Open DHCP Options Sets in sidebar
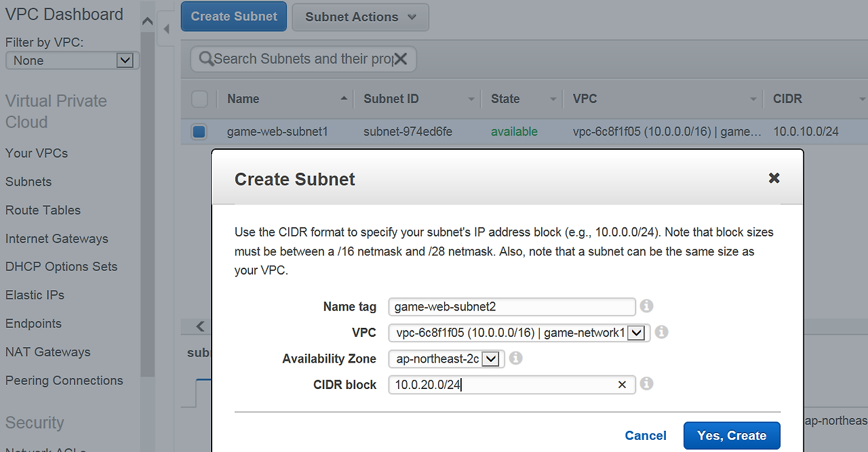Screen dimensions: 868x452 (x=62, y=266)
